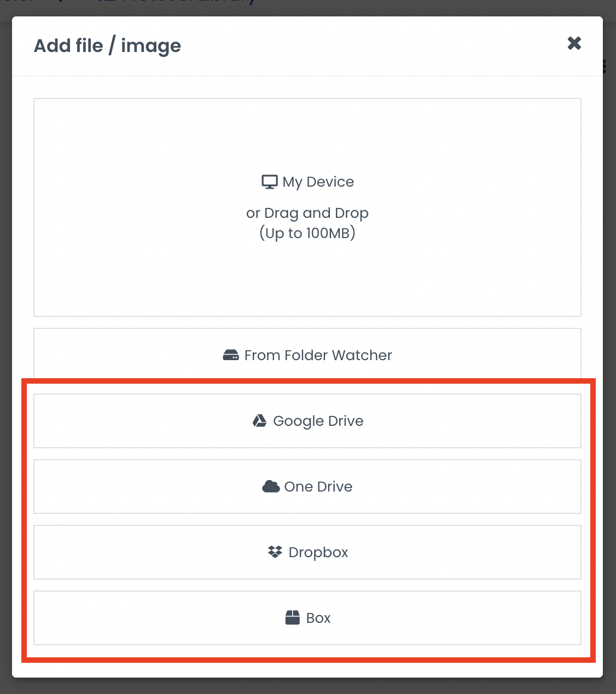Viewport: 616px width, 694px height.
Task: Select Google Drive as file source
Action: (x=307, y=421)
